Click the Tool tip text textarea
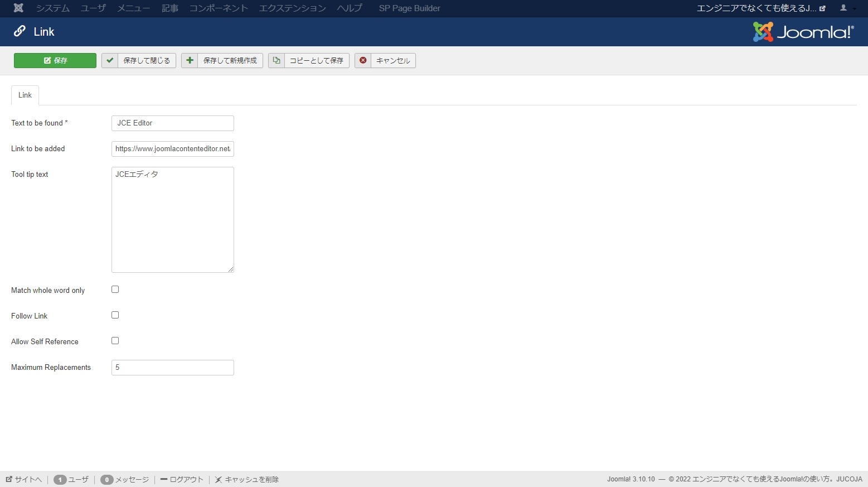This screenshot has height=487, width=868. click(173, 220)
